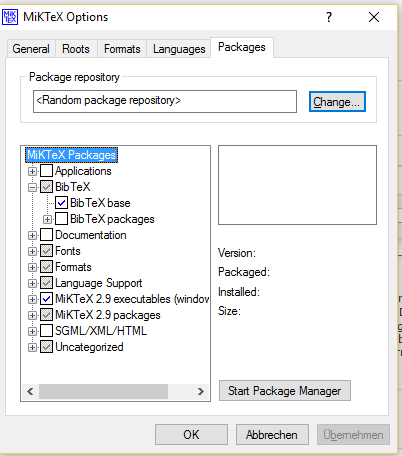Click the empty package description box
The width and height of the screenshot is (402, 456).
pyautogui.click(x=297, y=185)
